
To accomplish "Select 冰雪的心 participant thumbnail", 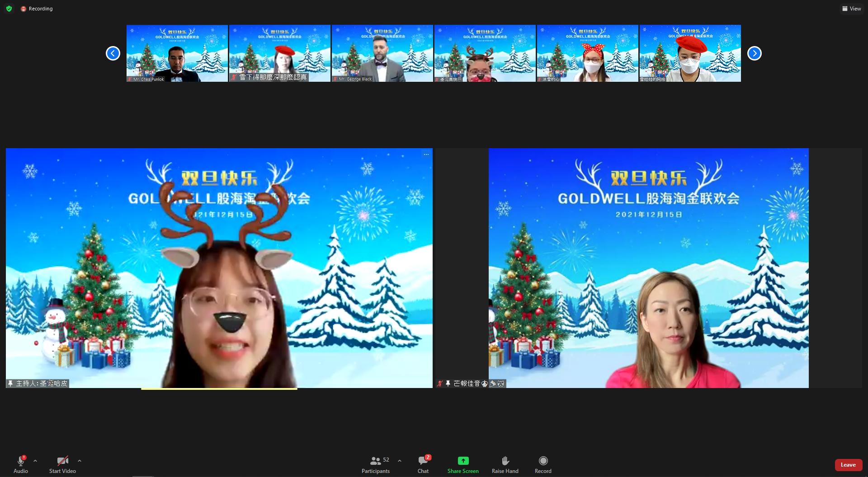I will (x=588, y=53).
